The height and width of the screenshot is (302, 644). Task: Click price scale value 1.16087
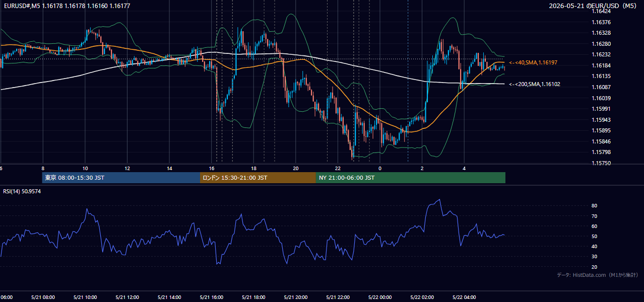(x=601, y=87)
